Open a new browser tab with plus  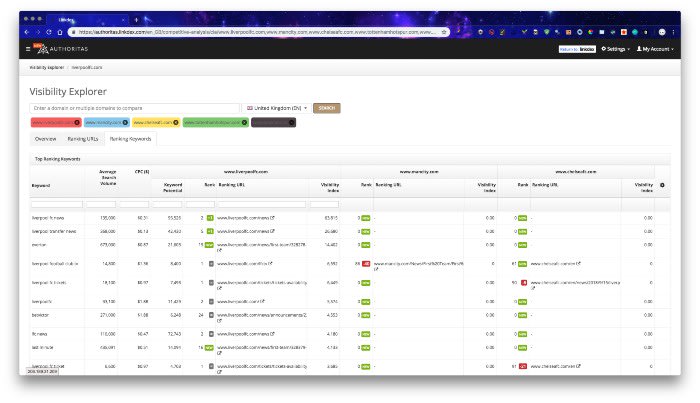tap(136, 20)
